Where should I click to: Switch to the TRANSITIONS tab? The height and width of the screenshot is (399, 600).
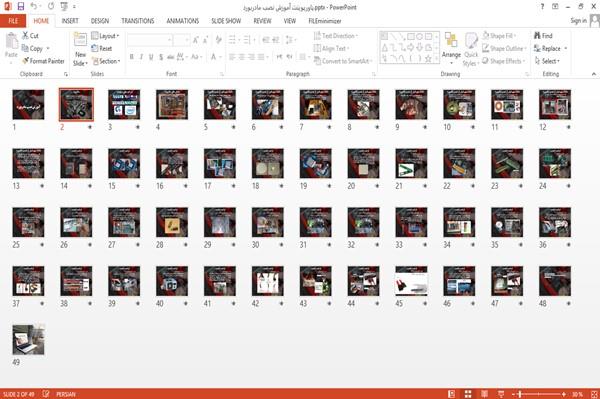pos(138,21)
